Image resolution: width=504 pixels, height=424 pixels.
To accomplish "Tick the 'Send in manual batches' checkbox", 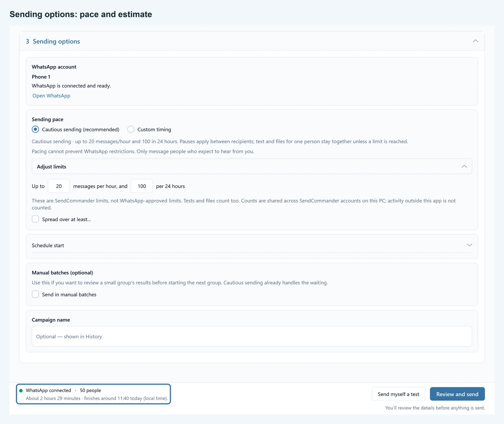I will coord(35,294).
